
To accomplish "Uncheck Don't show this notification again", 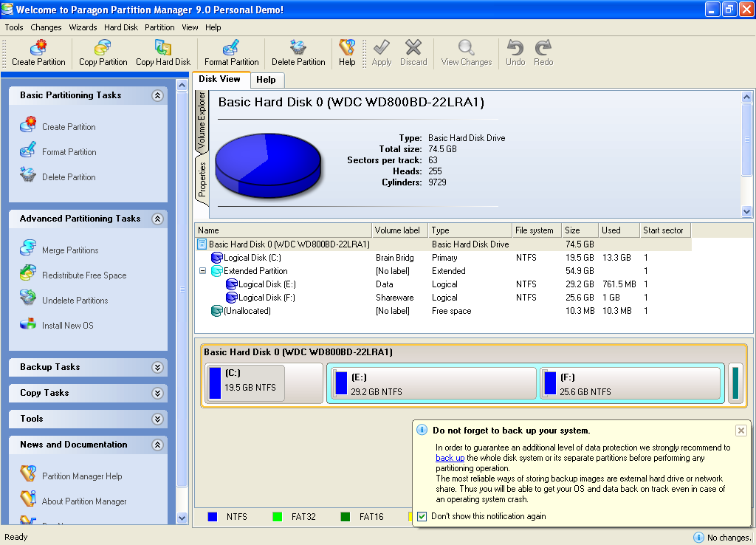I will [422, 516].
